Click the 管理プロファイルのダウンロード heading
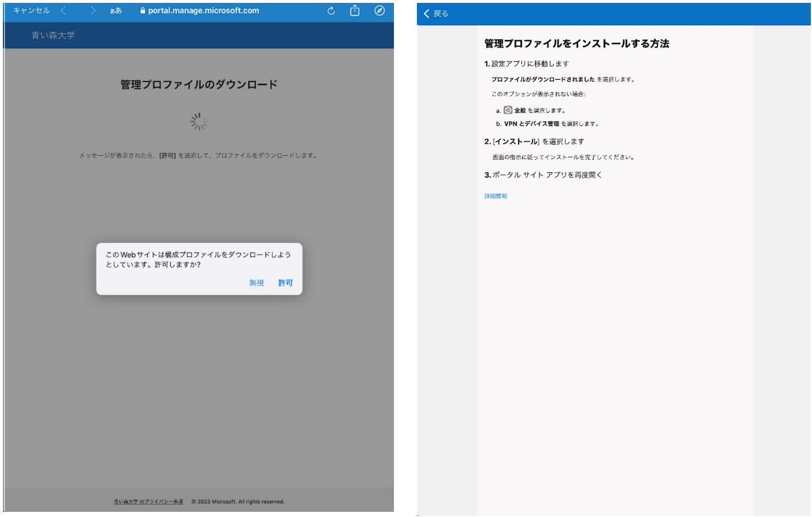This screenshot has height=517, width=812. point(199,85)
